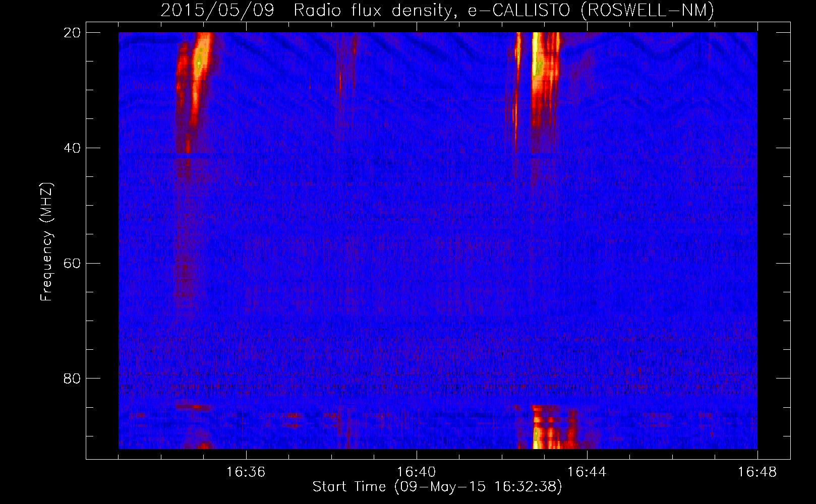The width and height of the screenshot is (816, 504).
Task: Click the 20 frequency tick label
Action: 73,33
